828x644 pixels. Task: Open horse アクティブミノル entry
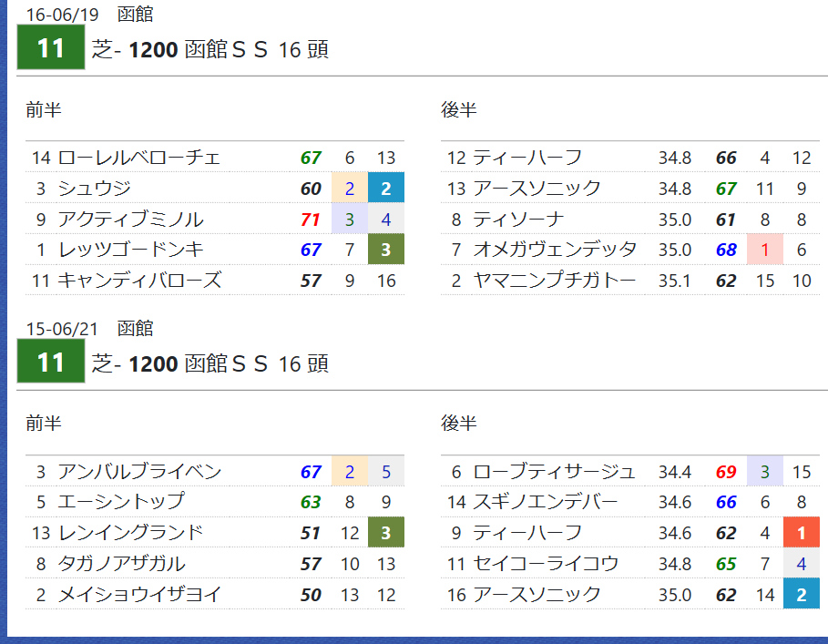[x=130, y=219]
